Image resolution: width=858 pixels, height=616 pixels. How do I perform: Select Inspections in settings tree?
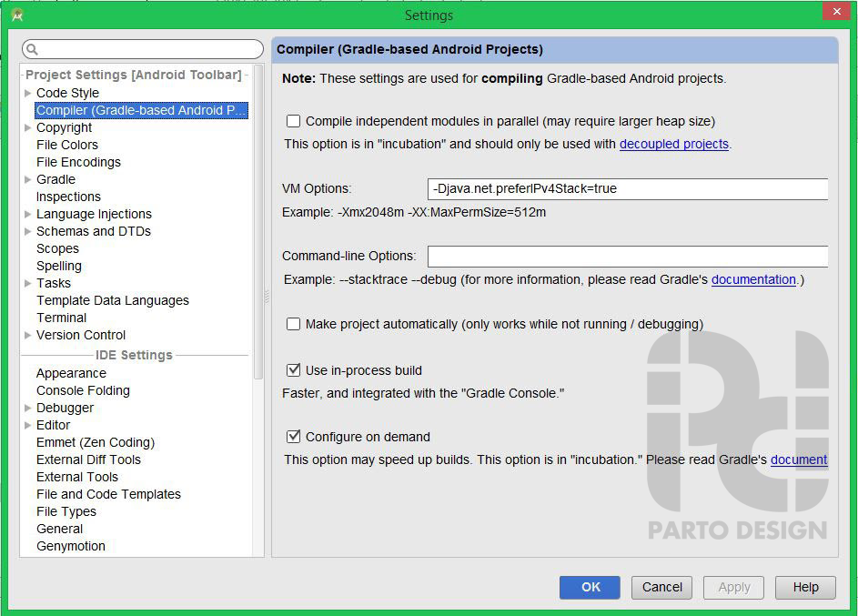[68, 197]
